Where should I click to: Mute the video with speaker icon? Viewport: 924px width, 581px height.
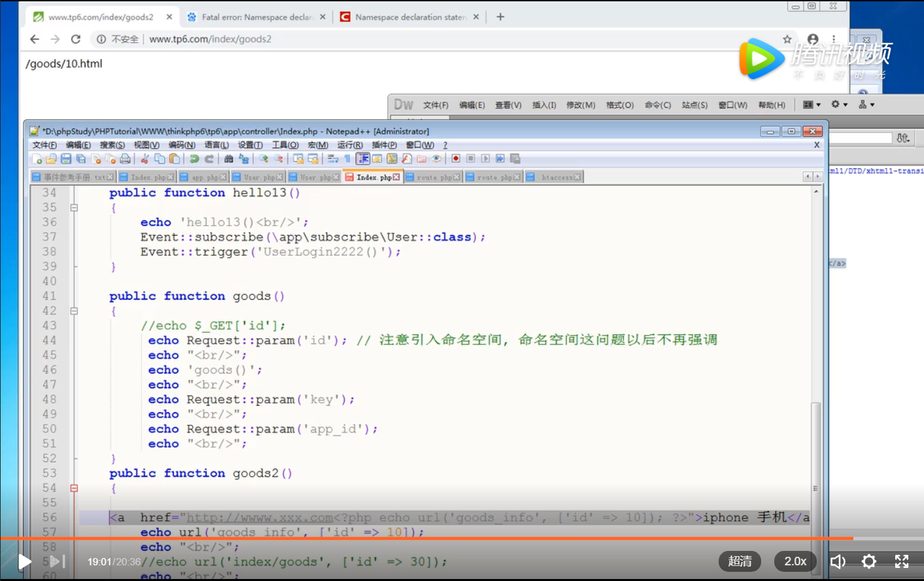[x=838, y=561]
